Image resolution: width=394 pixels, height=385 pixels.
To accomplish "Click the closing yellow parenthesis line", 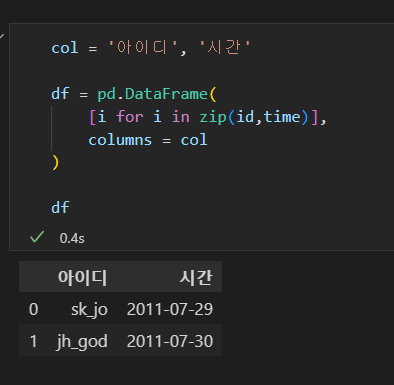I will point(55,163).
